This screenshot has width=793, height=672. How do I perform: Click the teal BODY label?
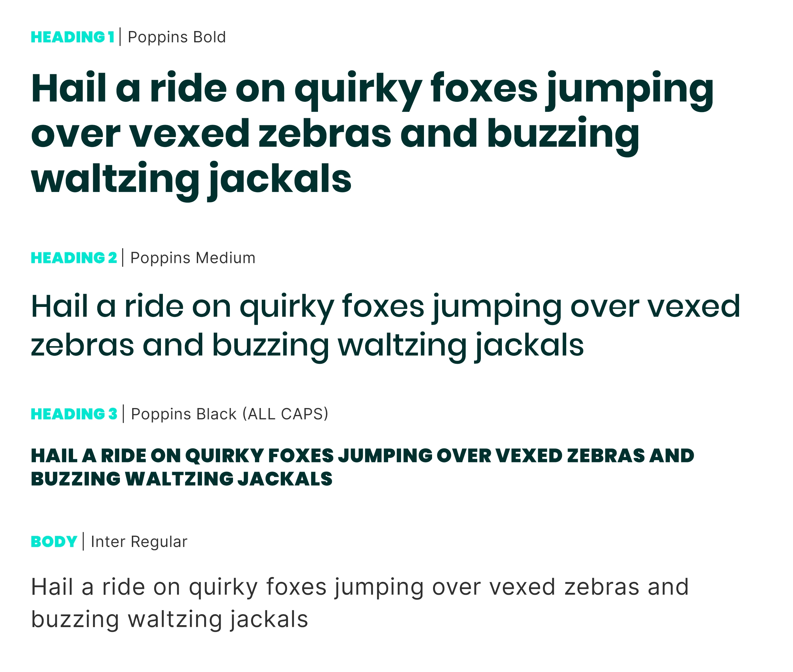click(x=54, y=542)
